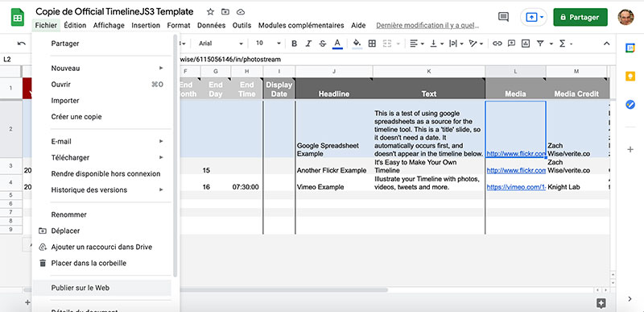This screenshot has height=312, width=644.
Task: Click the Dernière modification link
Action: (x=427, y=26)
